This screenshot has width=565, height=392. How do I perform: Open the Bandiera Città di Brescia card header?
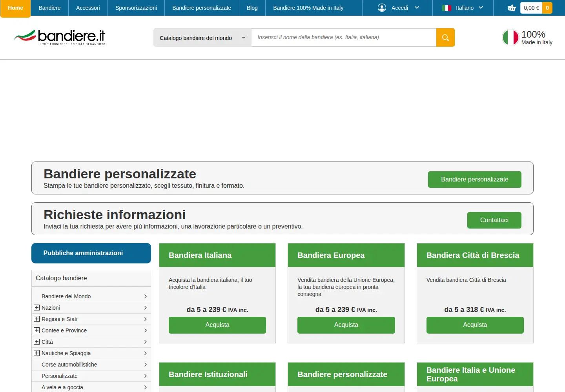pos(475,255)
